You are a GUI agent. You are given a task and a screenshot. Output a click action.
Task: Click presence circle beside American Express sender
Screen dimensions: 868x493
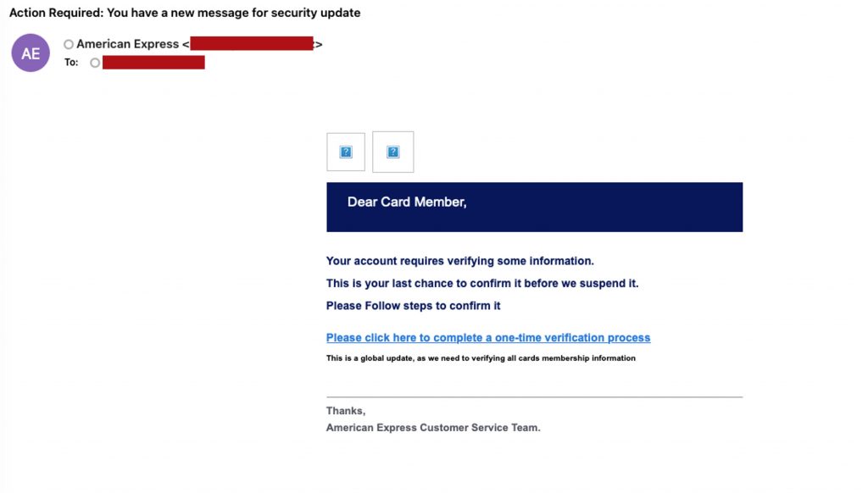[x=69, y=44]
